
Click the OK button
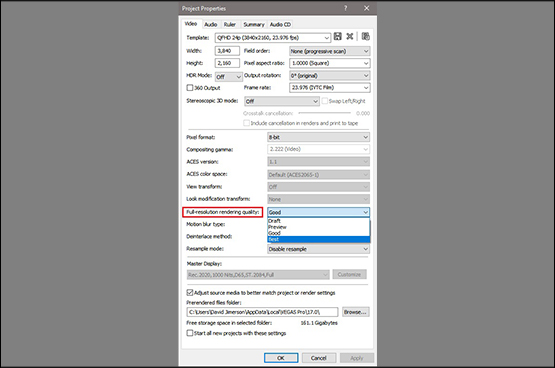(281, 358)
